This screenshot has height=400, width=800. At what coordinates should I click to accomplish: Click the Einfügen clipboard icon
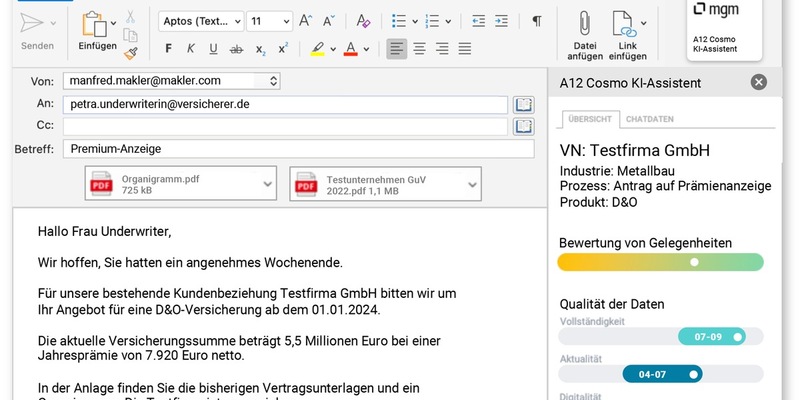pyautogui.click(x=95, y=23)
